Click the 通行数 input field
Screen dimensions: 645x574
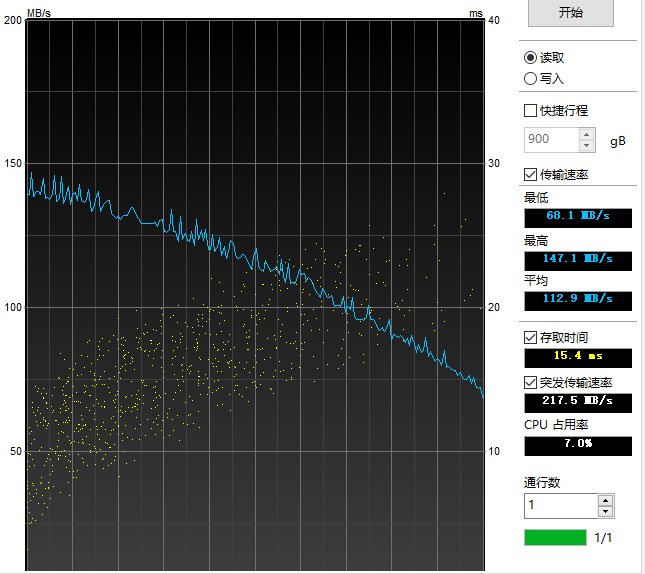[561, 506]
